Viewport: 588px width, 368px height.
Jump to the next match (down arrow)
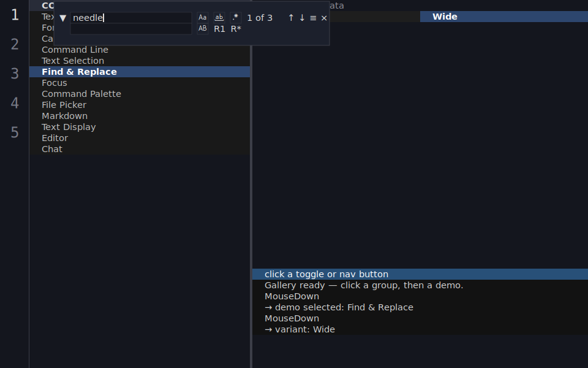[x=302, y=18]
